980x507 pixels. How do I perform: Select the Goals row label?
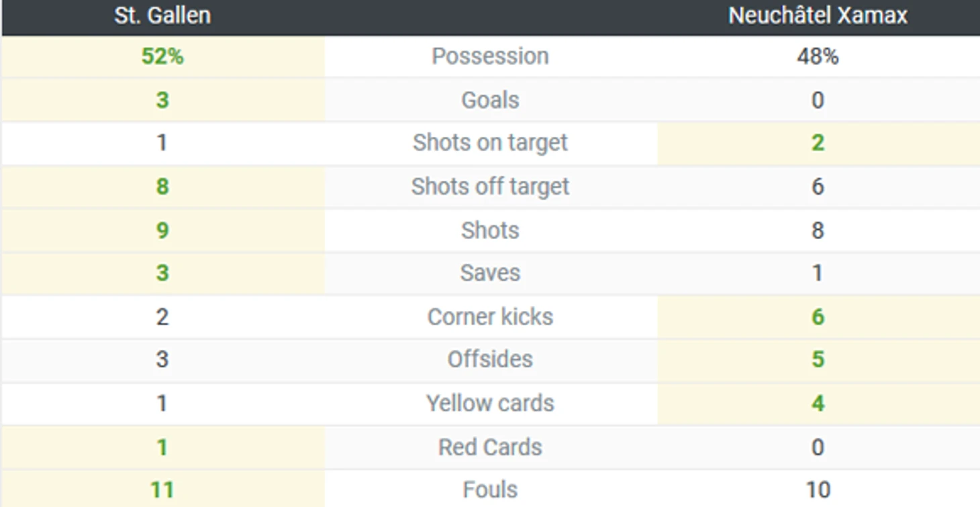click(490, 100)
